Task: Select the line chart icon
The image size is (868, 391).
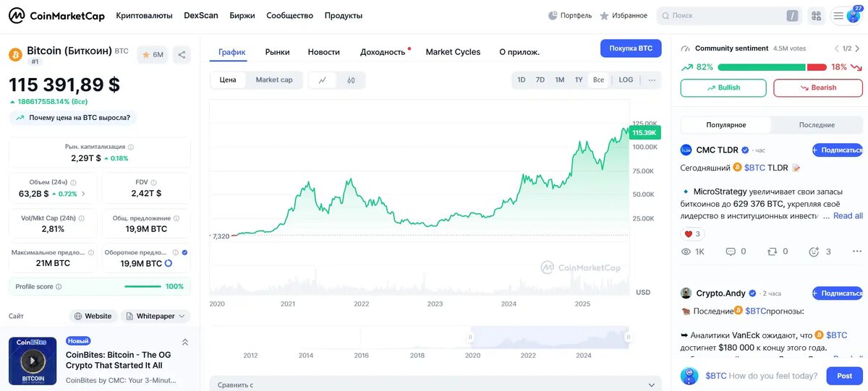Action: coord(323,80)
